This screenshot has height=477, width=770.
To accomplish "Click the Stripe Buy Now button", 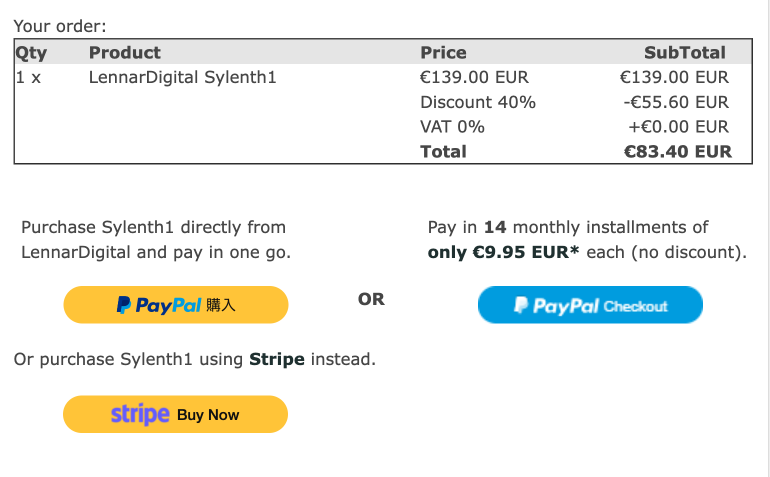I will coord(175,414).
